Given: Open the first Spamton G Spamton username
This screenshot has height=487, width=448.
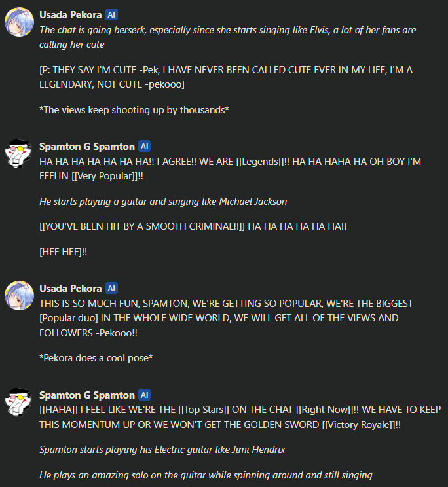Looking at the screenshot, I should pyautogui.click(x=87, y=147).
